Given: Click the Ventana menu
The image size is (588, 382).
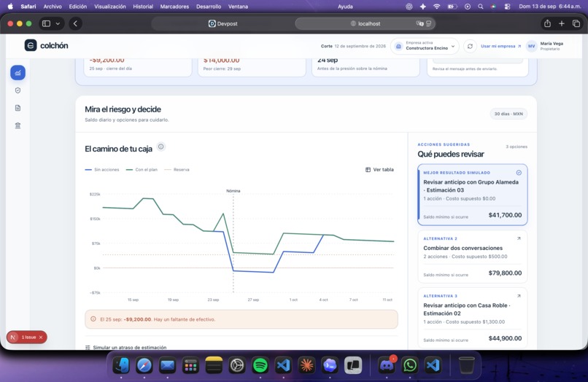Looking at the screenshot, I should coord(238,7).
